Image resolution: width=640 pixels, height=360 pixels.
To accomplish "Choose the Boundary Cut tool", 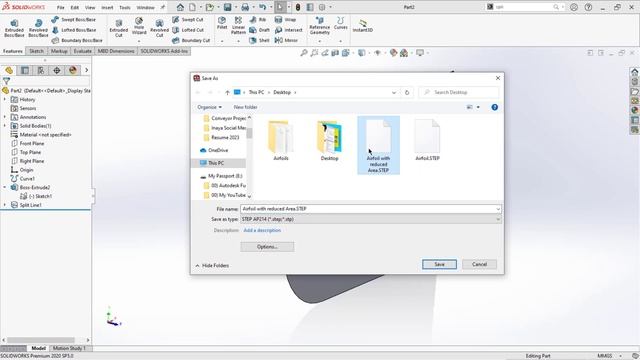I will point(191,40).
